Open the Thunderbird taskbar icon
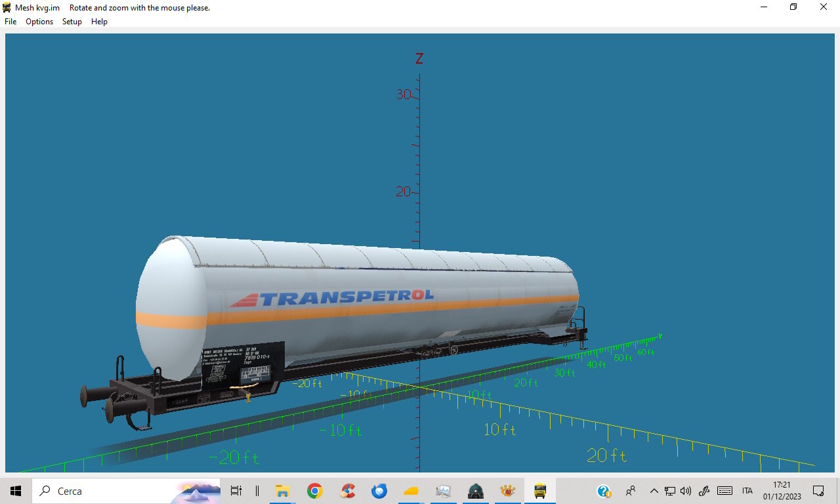The image size is (840, 504). pyautogui.click(x=379, y=491)
